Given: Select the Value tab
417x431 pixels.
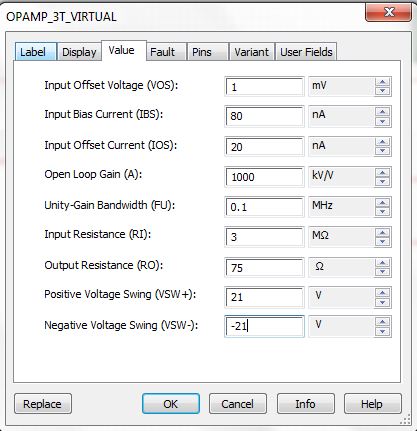Looking at the screenshot, I should tap(124, 50).
